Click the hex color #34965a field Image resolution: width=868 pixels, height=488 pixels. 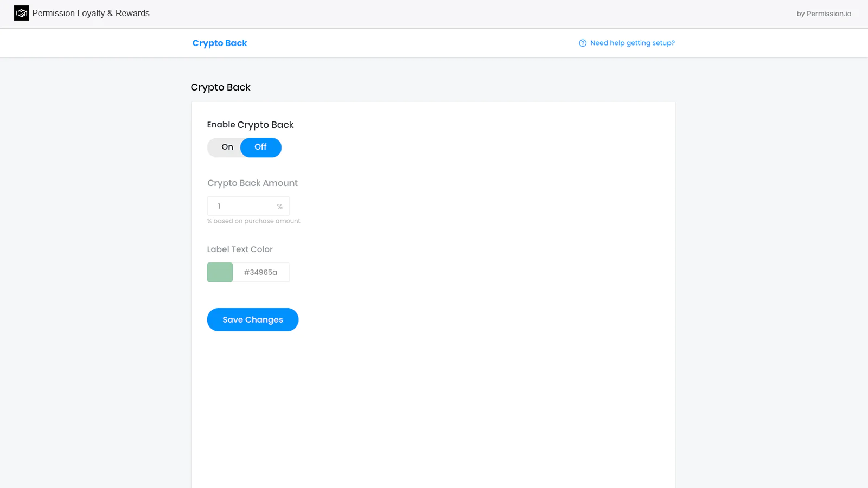point(261,272)
